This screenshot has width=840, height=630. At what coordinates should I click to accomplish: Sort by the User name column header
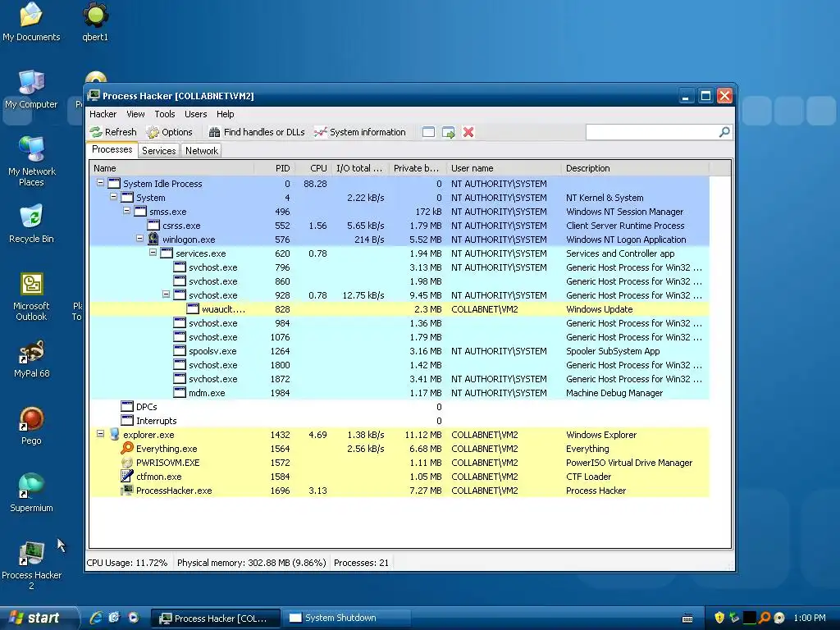click(x=504, y=168)
